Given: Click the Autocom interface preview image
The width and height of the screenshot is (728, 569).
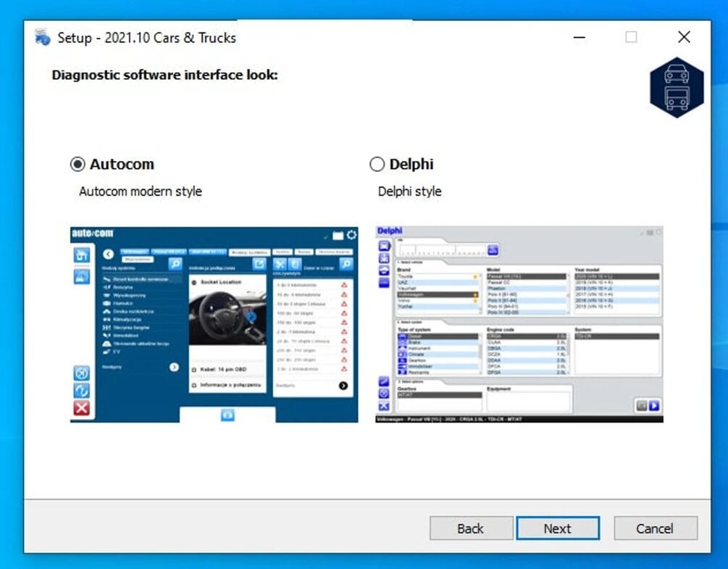Looking at the screenshot, I should pos(214,325).
